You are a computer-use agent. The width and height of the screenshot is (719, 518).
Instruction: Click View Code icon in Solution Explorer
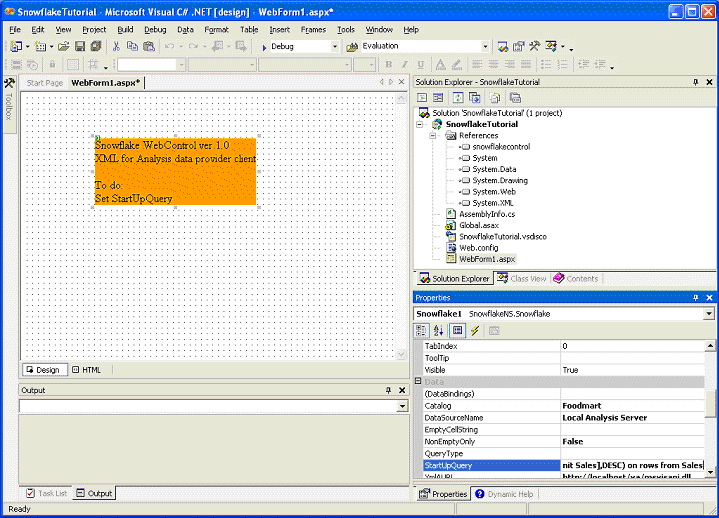pos(422,98)
